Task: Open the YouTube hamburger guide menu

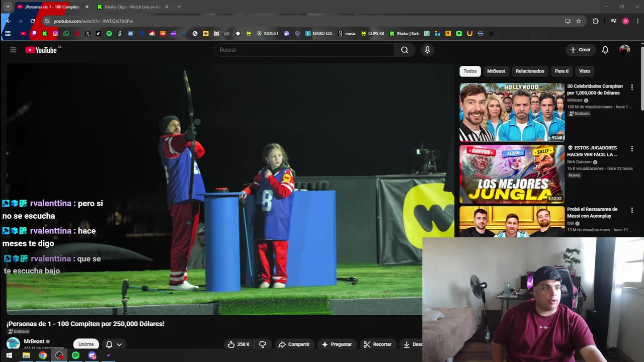Action: (13, 50)
